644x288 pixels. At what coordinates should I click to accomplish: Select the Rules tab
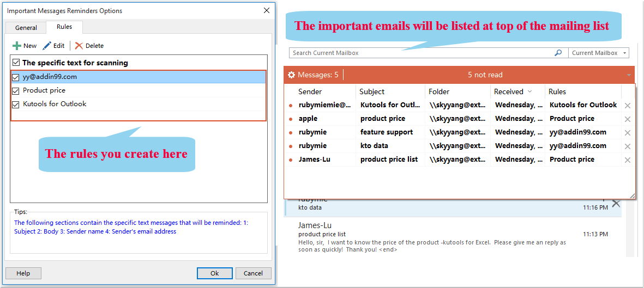pos(64,27)
